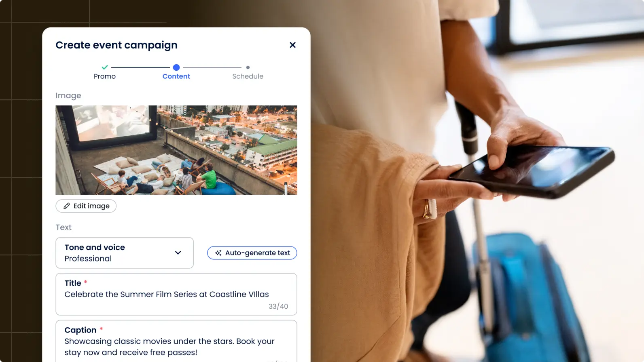Click the progress line between Content and Schedule

click(x=212, y=67)
